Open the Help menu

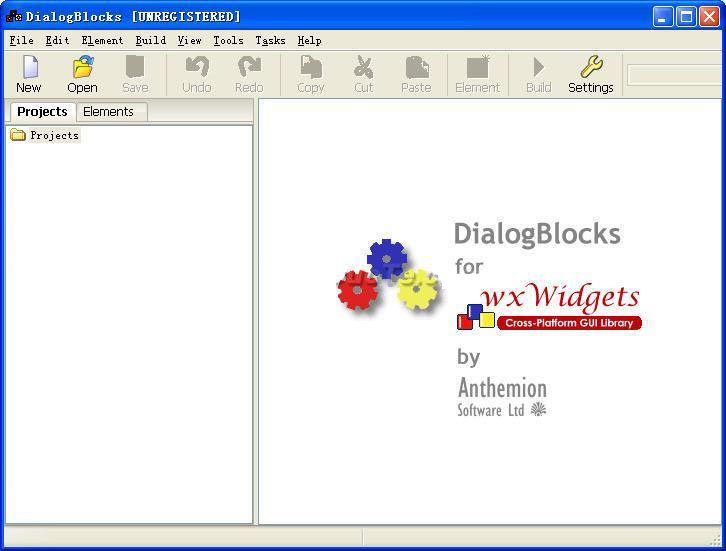[309, 40]
